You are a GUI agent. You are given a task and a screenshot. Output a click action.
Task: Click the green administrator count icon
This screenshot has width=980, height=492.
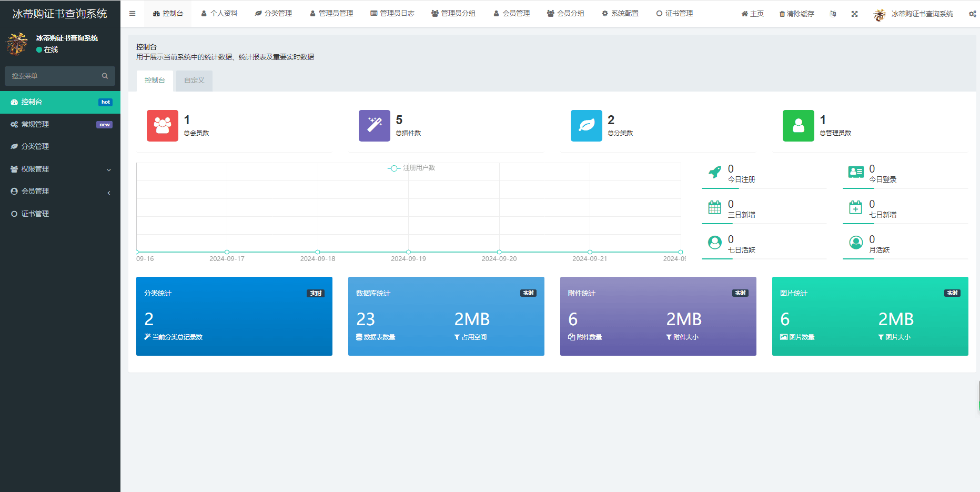(798, 126)
